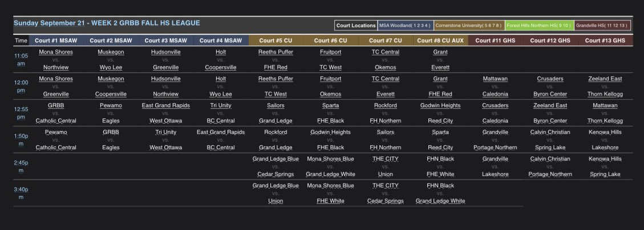
Task: Click the Sunday September 21 date link
Action: [48, 23]
